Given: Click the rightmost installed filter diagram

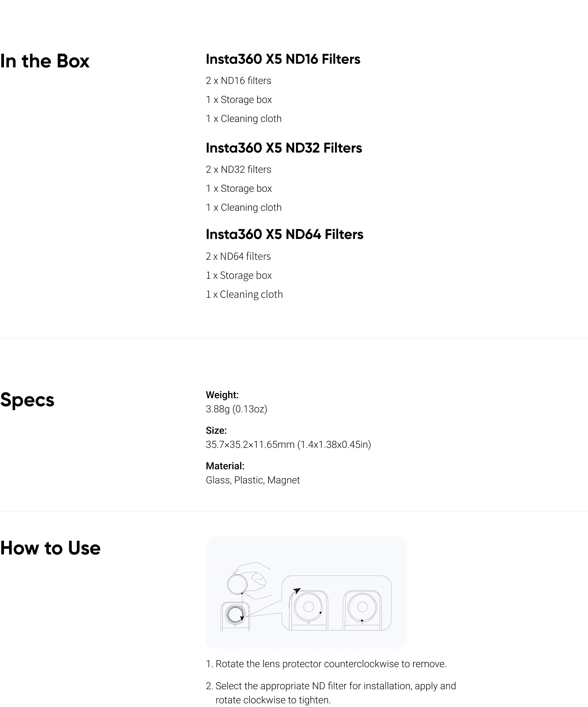Looking at the screenshot, I should pos(362,610).
